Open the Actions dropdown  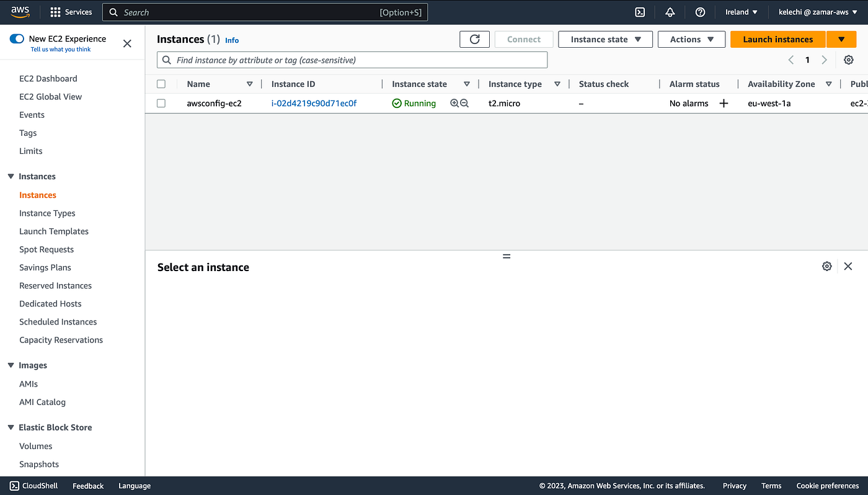tap(691, 38)
